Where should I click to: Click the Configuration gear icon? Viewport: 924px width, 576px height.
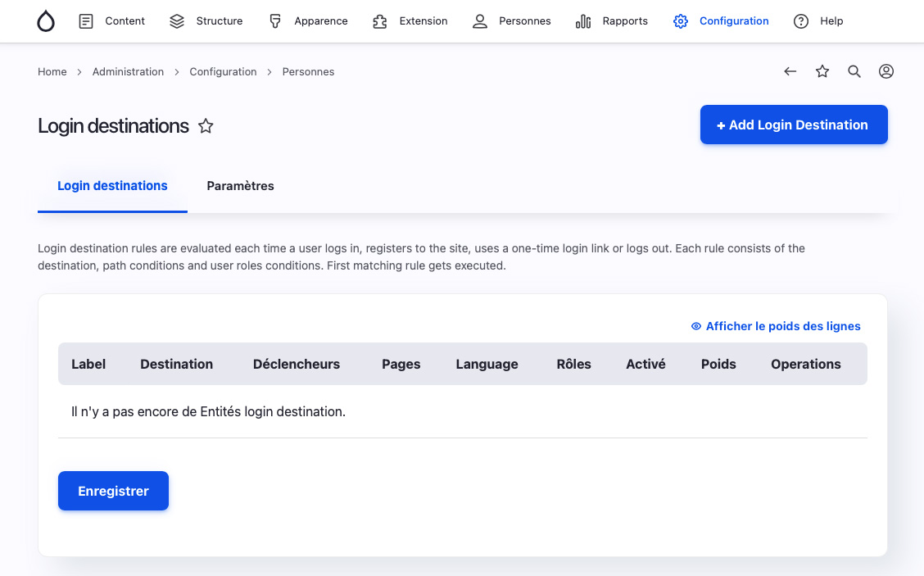(x=680, y=21)
